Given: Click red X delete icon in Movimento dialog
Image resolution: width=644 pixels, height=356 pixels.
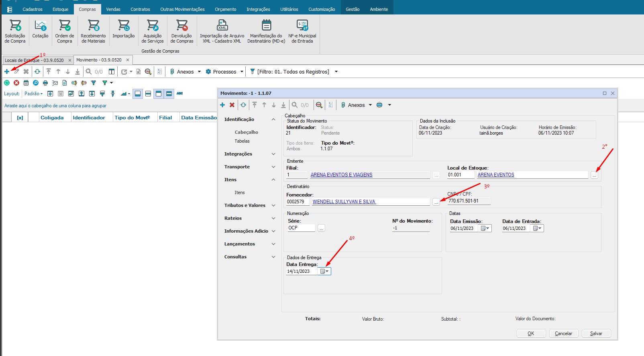Looking at the screenshot, I should (232, 105).
